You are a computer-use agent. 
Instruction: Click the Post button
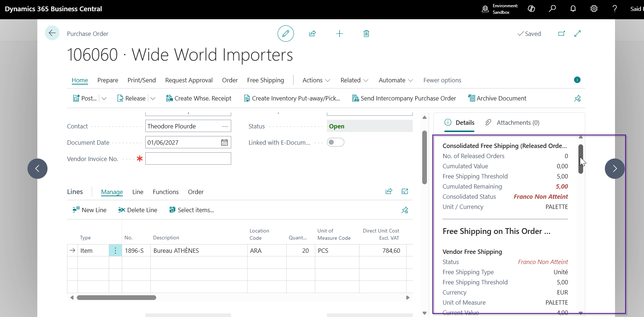85,98
